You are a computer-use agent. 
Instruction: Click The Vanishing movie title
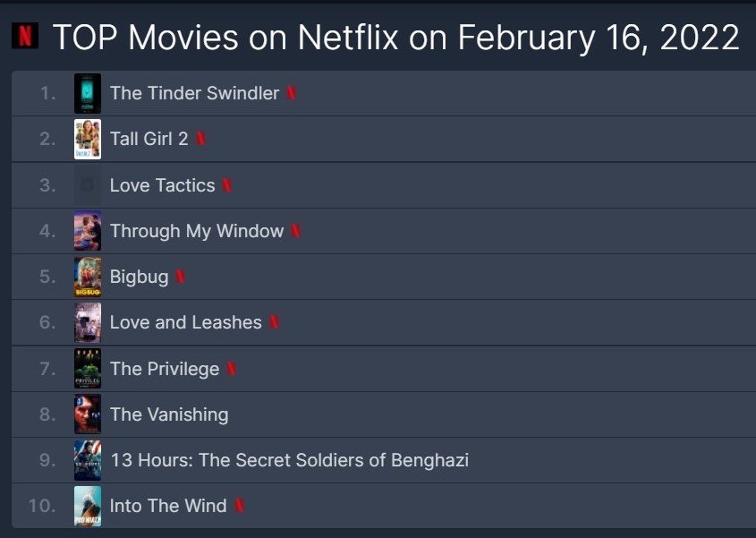coord(168,414)
